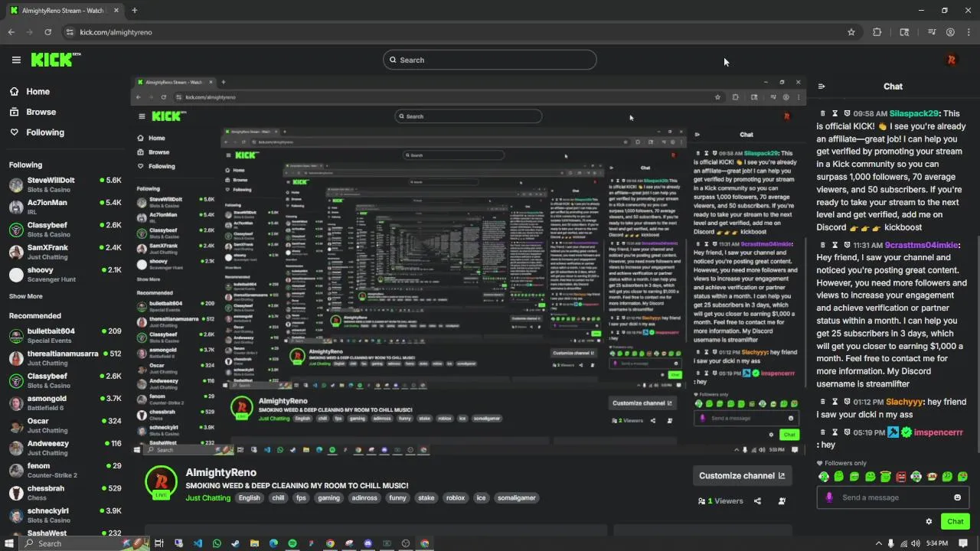Click the AlmightyReno channel name below video
The image size is (980, 551).
coord(220,473)
